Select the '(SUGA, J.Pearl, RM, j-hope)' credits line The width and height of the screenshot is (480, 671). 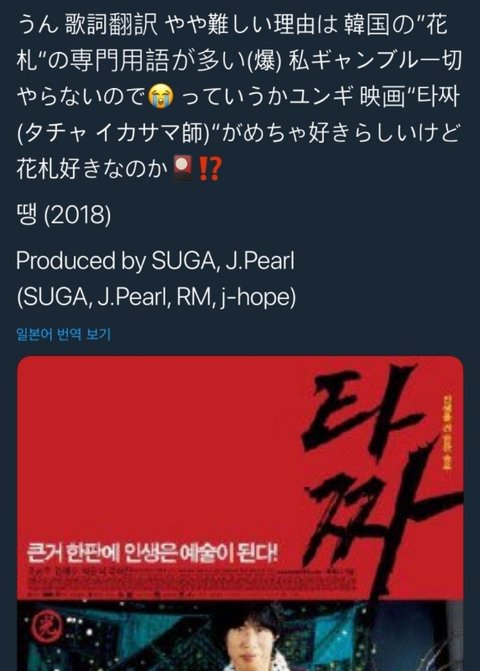pos(156,297)
